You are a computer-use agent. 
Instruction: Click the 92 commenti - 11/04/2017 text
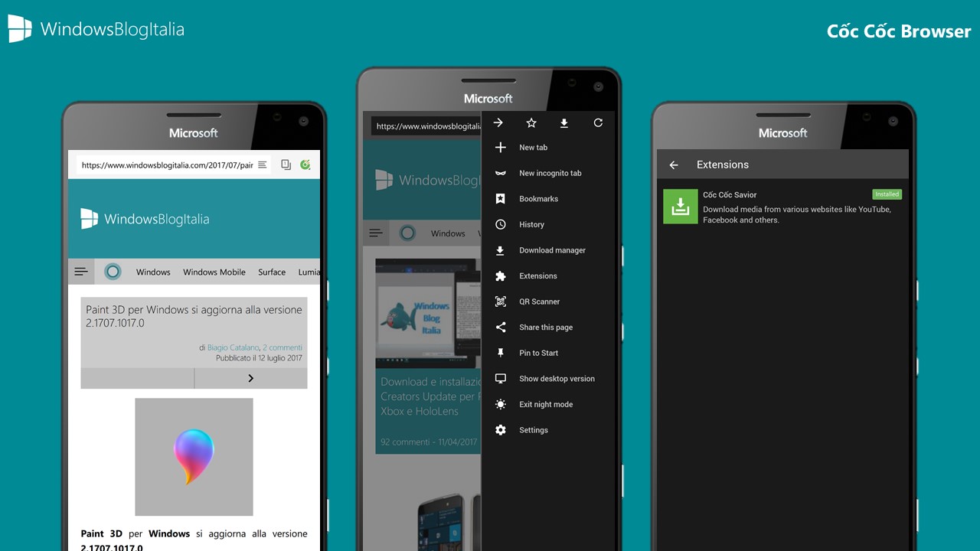[x=429, y=442]
